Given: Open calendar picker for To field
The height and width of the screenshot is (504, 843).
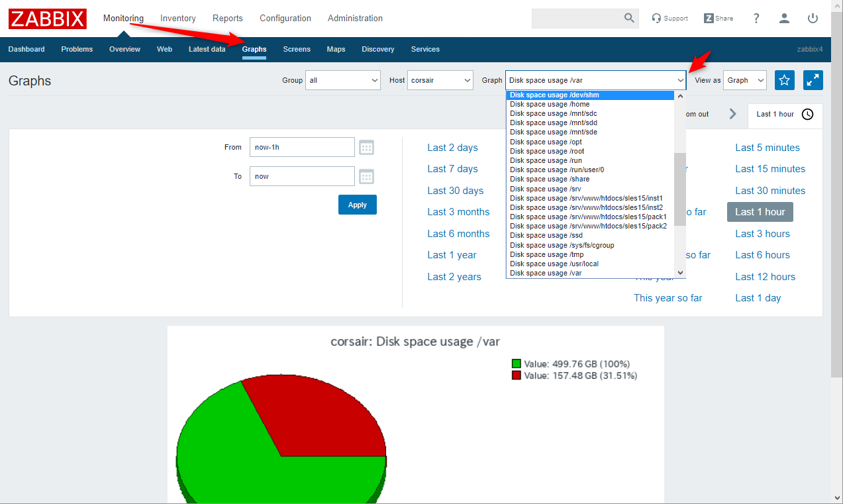Looking at the screenshot, I should pos(366,176).
